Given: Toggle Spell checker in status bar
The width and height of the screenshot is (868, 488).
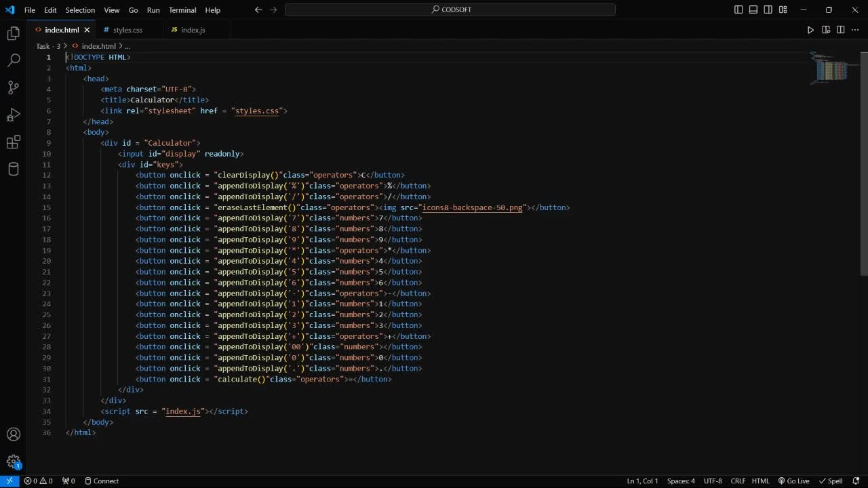Looking at the screenshot, I should (x=831, y=481).
